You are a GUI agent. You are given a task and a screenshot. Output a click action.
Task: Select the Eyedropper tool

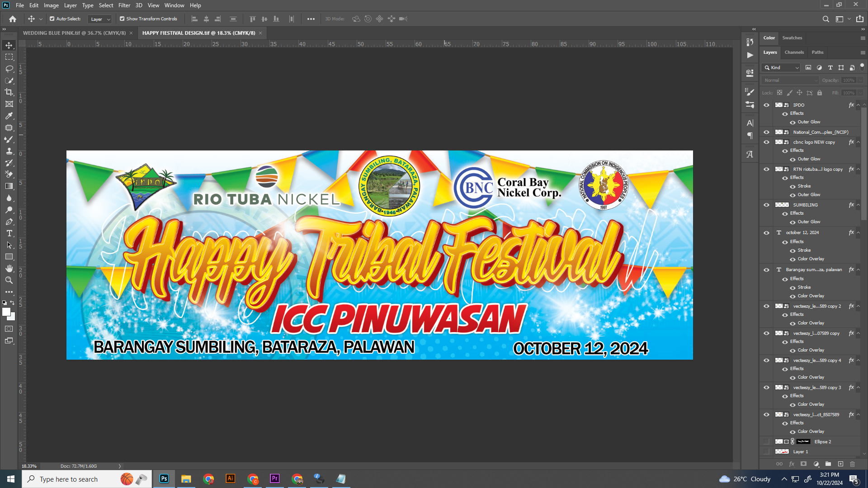coord(9,116)
